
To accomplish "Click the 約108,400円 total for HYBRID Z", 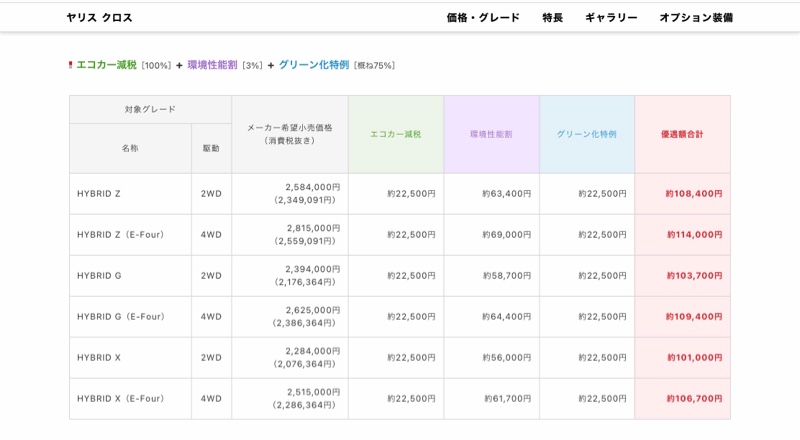I will 694,194.
